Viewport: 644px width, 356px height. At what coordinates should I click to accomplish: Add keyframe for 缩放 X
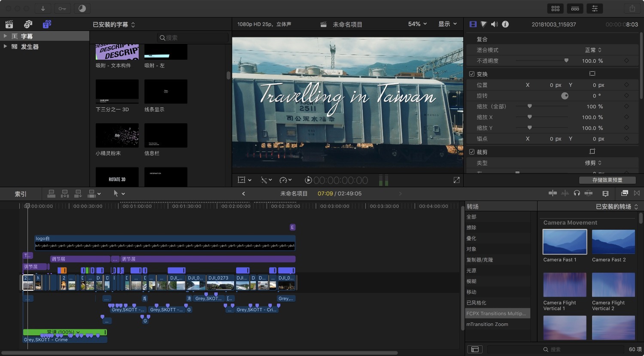[626, 117]
